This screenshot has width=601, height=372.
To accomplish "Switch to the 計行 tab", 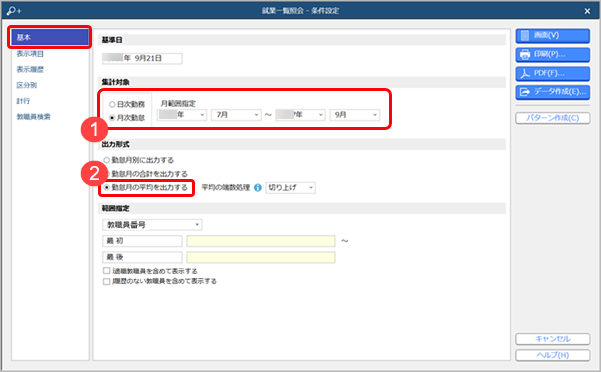I will tap(23, 101).
